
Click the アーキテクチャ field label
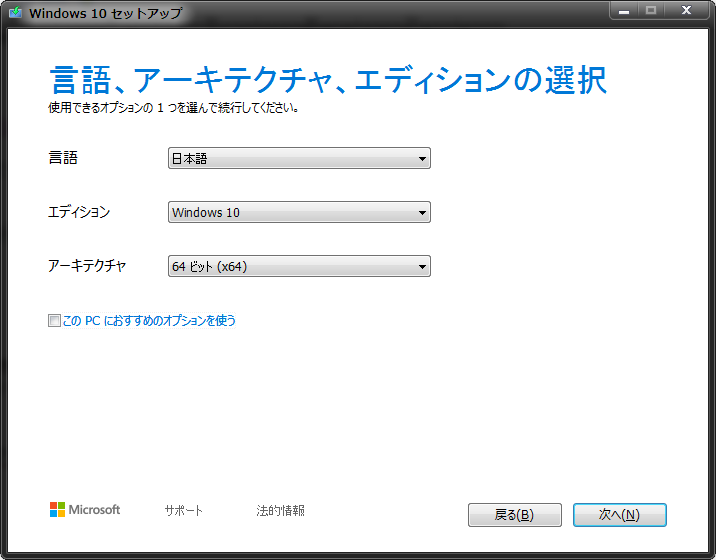pos(87,265)
